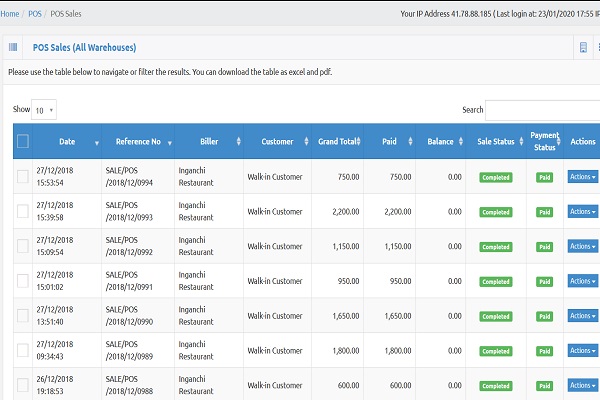The width and height of the screenshot is (600, 400).
Task: Sort by Customer column arrow
Action: (305, 143)
